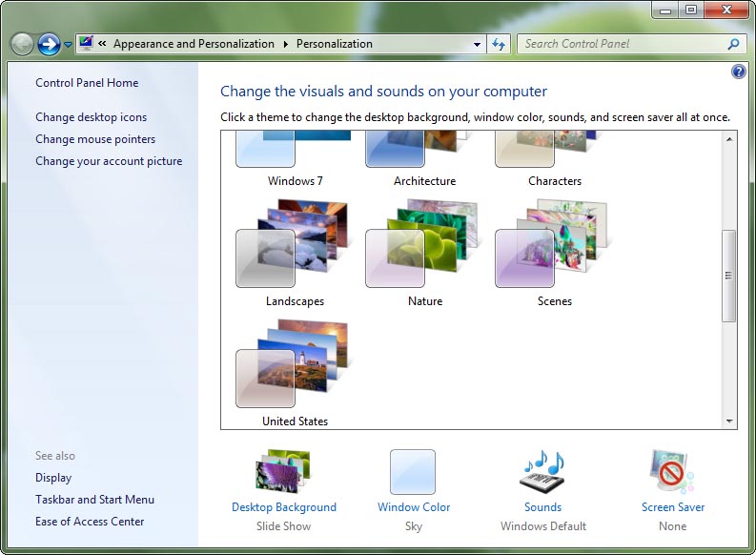Open the address bar history dropdown
The height and width of the screenshot is (555, 756).
(x=478, y=44)
